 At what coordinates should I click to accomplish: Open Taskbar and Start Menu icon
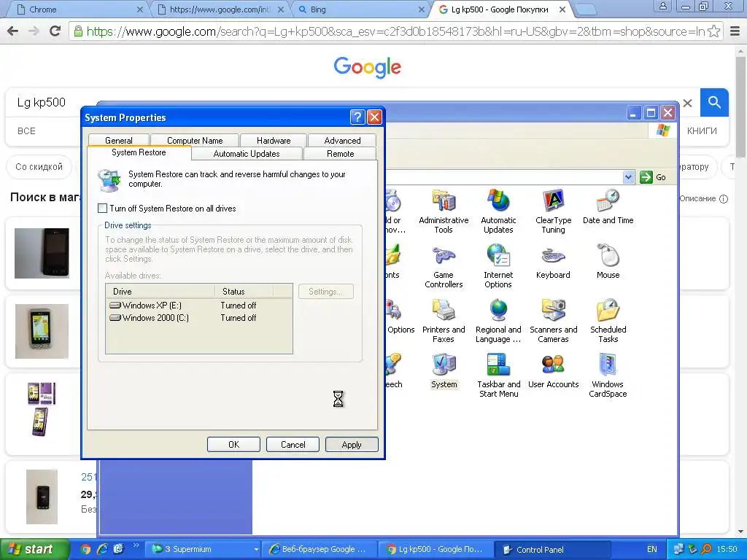coord(499,376)
